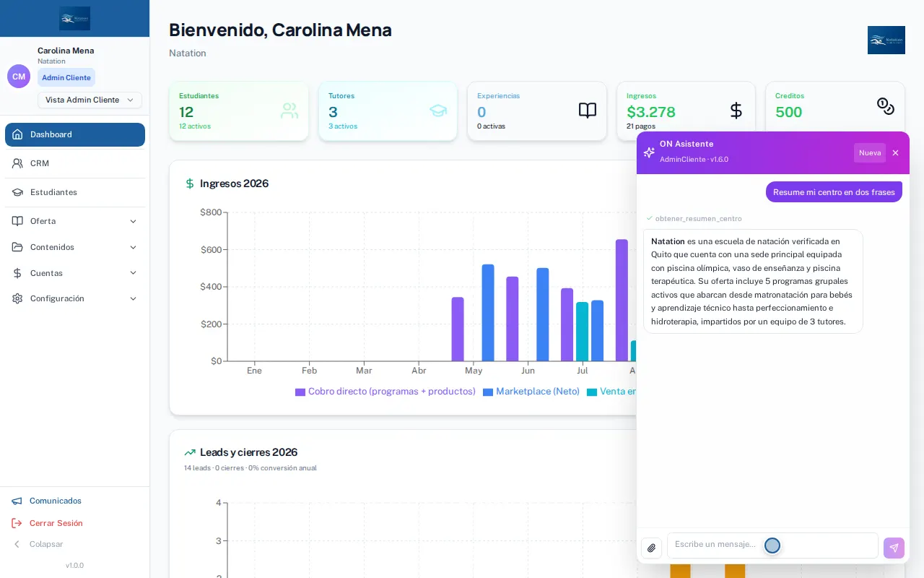
Task: Click the CM user avatar
Action: [x=19, y=77]
